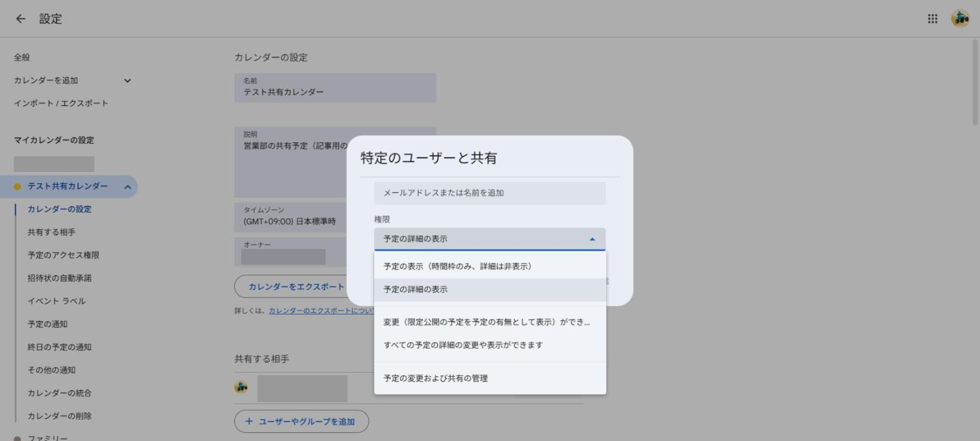Jump to その他の通知
980x441 pixels.
(51, 370)
